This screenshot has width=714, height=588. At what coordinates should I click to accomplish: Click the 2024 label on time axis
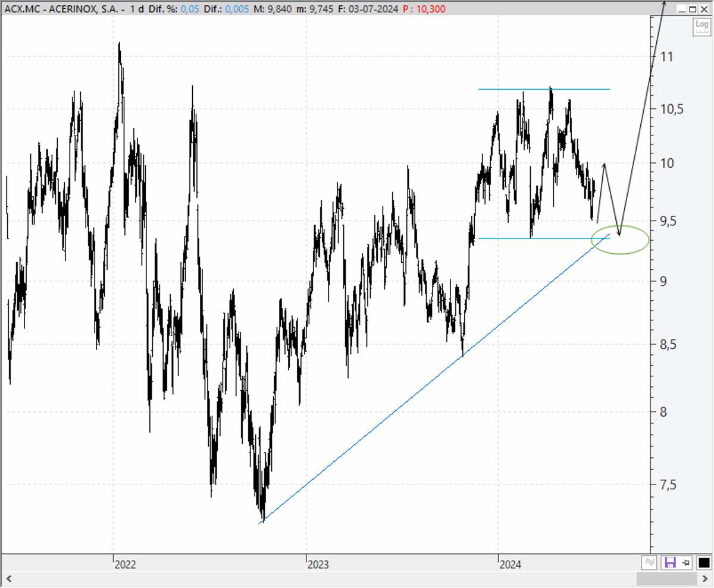[x=511, y=565]
